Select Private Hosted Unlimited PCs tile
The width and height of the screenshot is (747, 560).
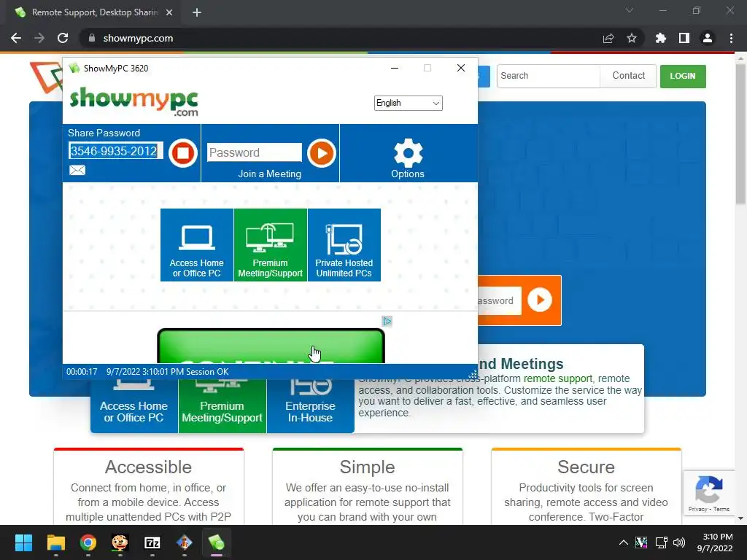[x=344, y=245]
